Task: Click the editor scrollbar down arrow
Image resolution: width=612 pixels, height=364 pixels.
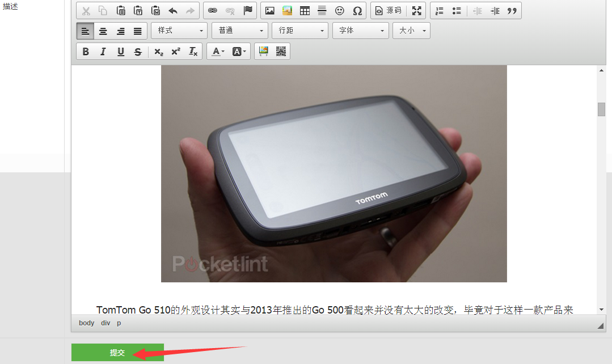Action: (601, 310)
